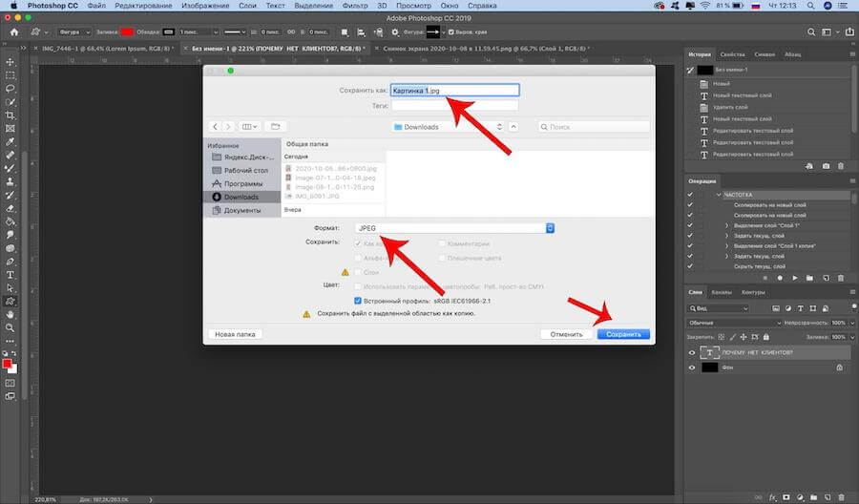The width and height of the screenshot is (859, 504).
Task: Select the Horizontal Type tool
Action: pyautogui.click(x=10, y=274)
